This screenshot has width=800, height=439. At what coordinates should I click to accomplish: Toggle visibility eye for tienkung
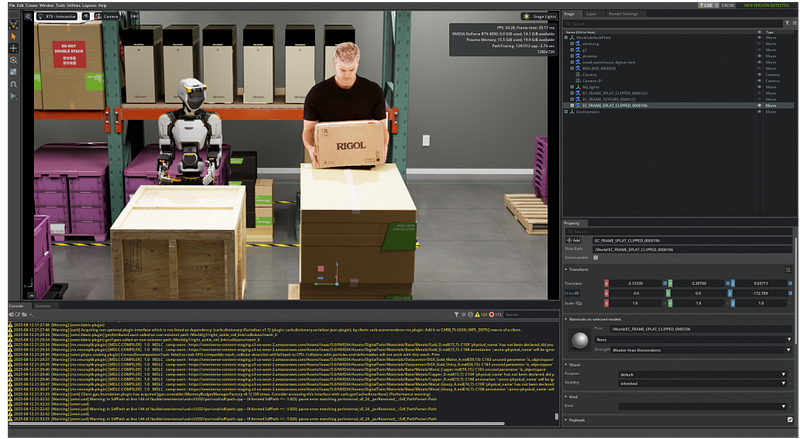click(x=759, y=43)
